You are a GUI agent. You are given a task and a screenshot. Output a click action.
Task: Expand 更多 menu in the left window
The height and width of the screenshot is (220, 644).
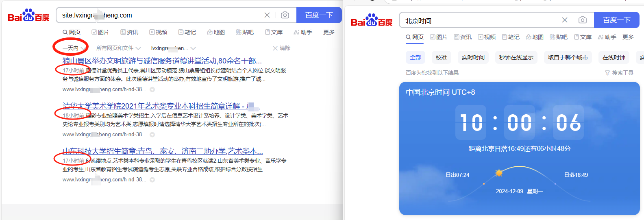329,32
